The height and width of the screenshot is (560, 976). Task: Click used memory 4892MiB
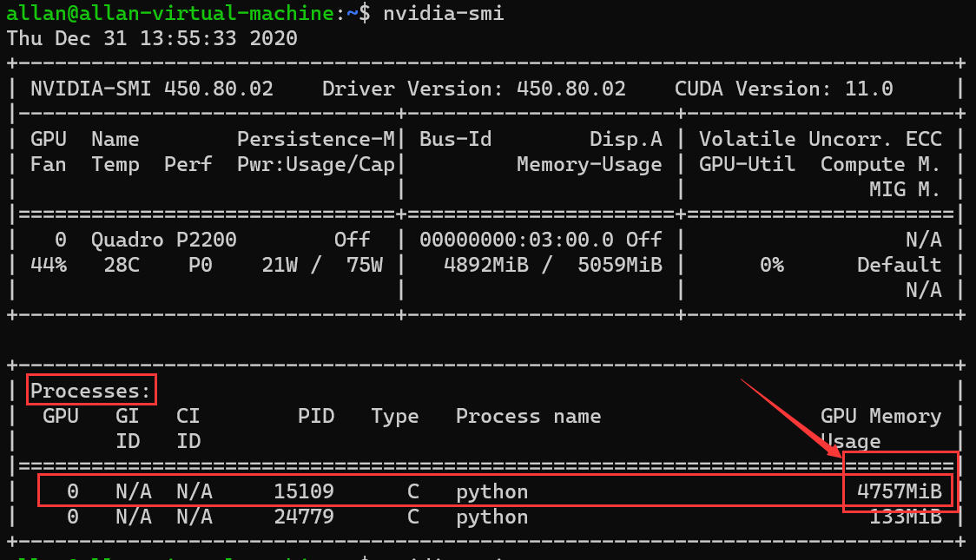pos(486,265)
